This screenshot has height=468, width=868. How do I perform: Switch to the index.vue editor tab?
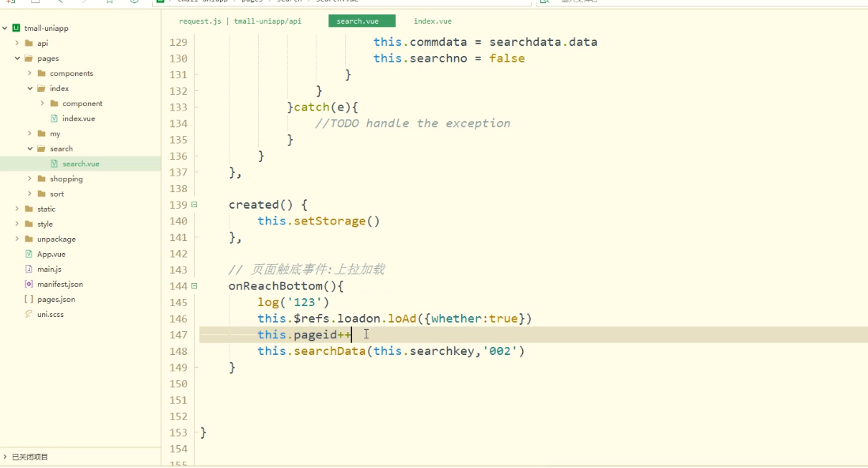pos(432,21)
